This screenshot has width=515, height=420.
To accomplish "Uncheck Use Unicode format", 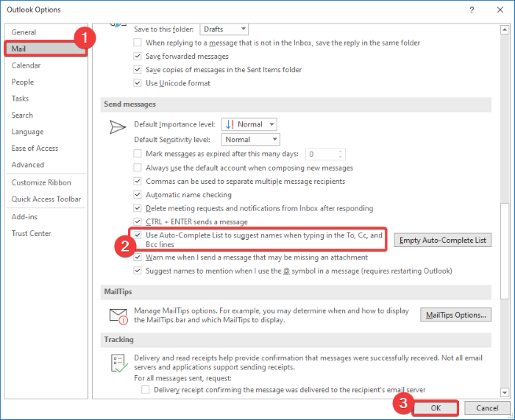I will pyautogui.click(x=138, y=83).
